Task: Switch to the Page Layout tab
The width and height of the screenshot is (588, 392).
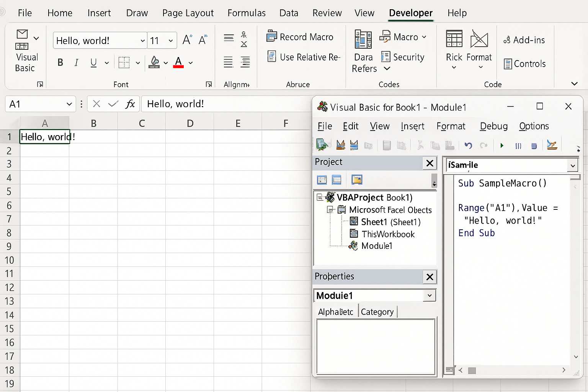Action: tap(188, 13)
